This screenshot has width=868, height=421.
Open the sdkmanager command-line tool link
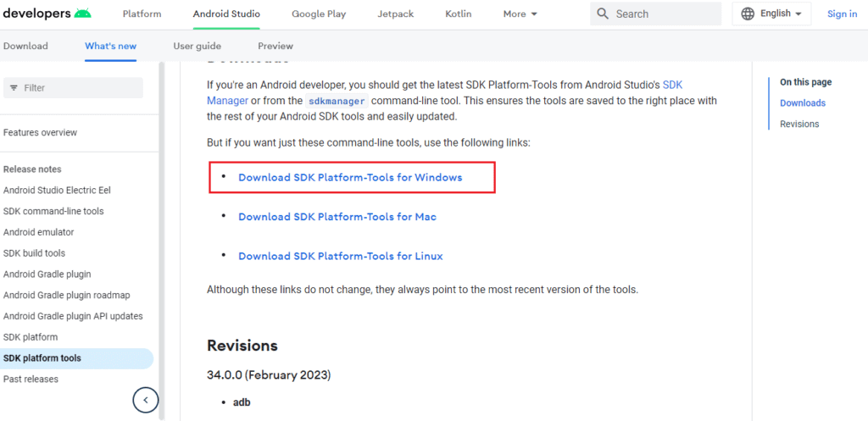(x=337, y=101)
